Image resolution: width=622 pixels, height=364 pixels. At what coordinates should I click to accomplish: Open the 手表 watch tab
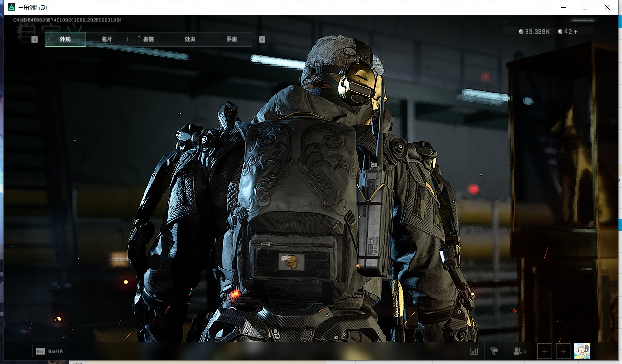tap(231, 39)
